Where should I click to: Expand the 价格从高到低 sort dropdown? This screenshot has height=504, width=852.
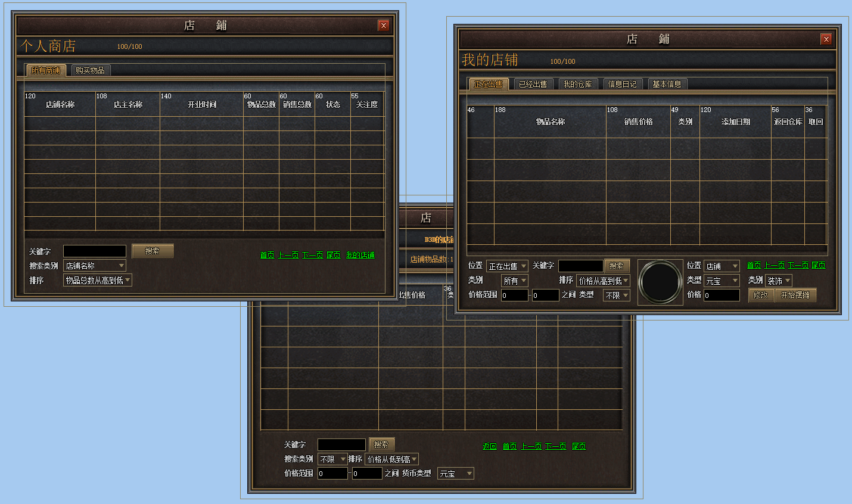pyautogui.click(x=603, y=281)
